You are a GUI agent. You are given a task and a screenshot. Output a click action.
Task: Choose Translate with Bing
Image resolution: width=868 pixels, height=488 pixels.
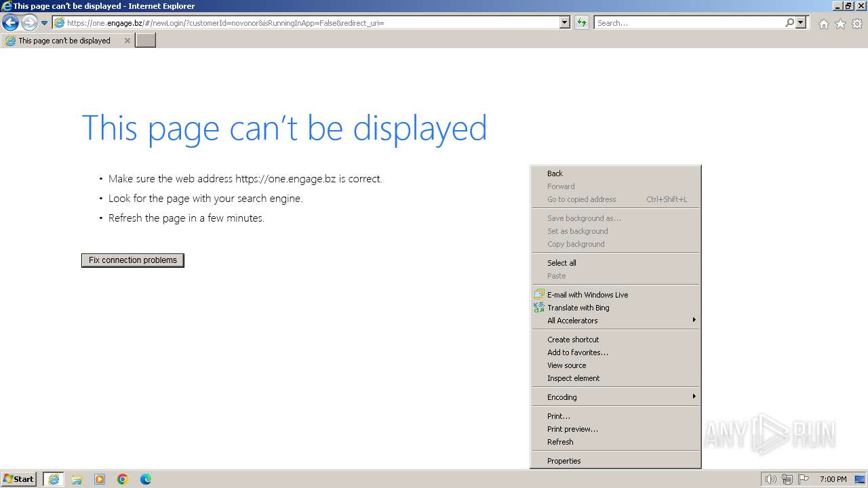click(616, 308)
